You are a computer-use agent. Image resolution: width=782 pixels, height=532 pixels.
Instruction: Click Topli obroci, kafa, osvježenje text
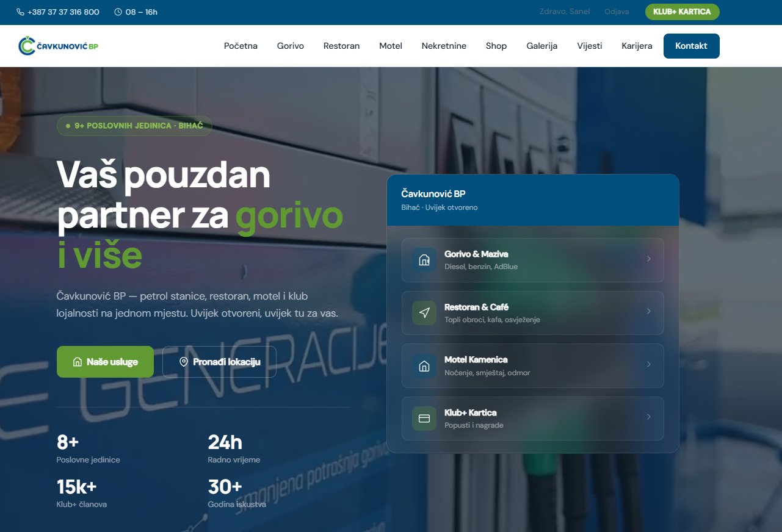492,320
